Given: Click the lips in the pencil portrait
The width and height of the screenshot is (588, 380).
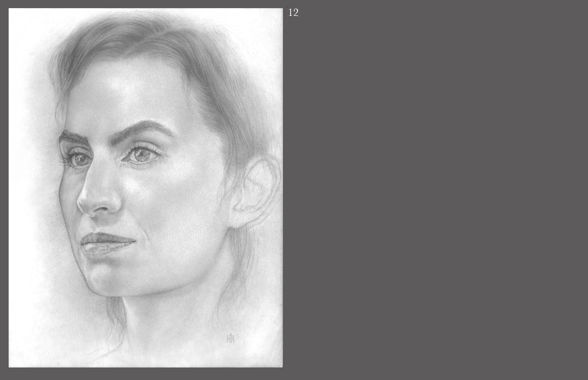Looking at the screenshot, I should click(107, 242).
